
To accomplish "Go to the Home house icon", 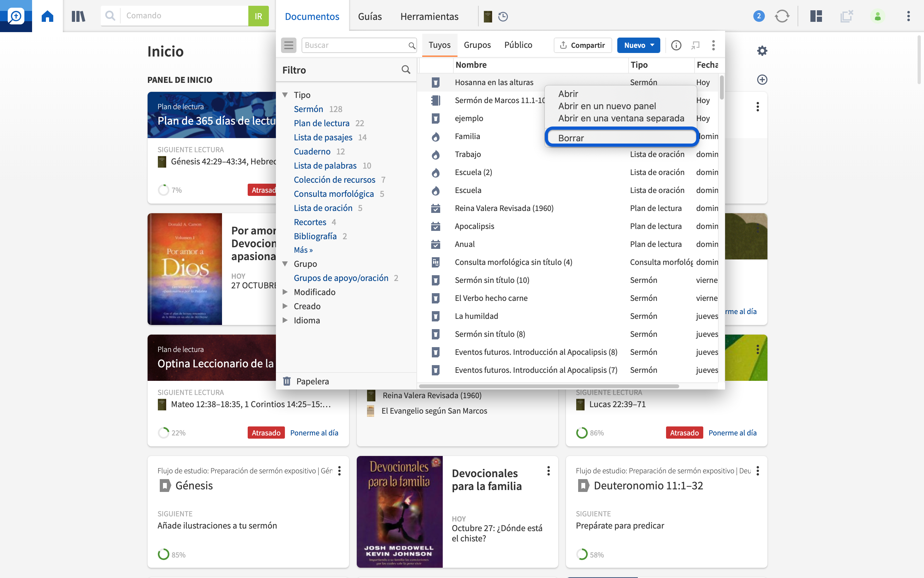I will click(x=47, y=16).
